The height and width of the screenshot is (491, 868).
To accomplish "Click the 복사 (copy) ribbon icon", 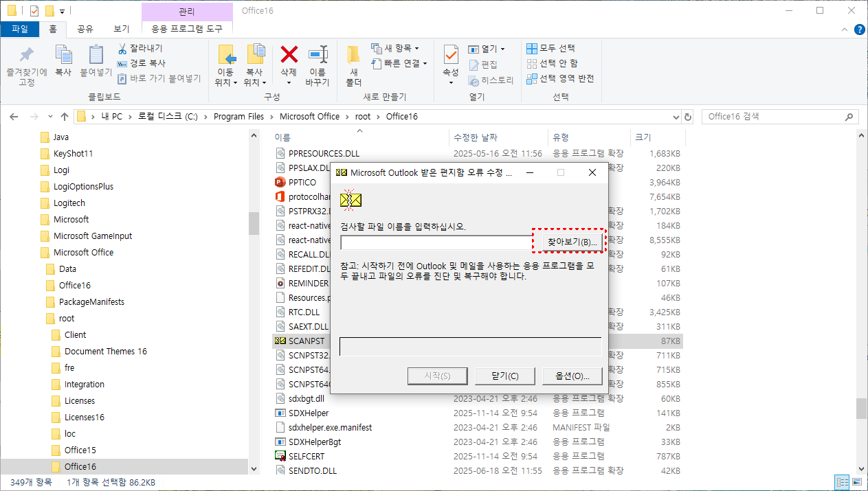I will [63, 60].
